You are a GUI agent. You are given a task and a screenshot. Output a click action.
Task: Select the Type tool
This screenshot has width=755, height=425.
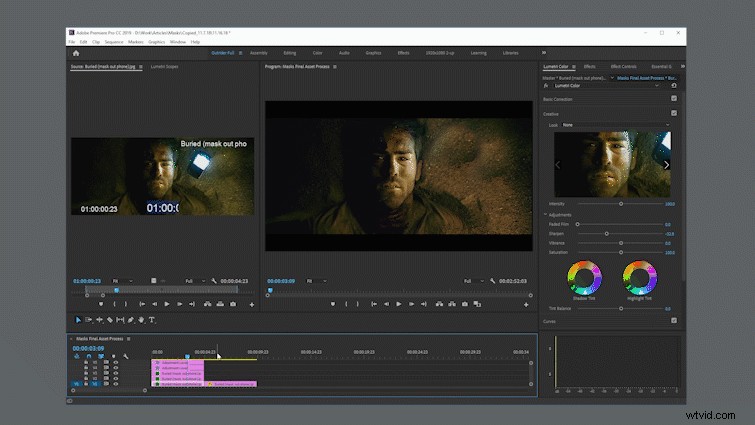point(152,320)
